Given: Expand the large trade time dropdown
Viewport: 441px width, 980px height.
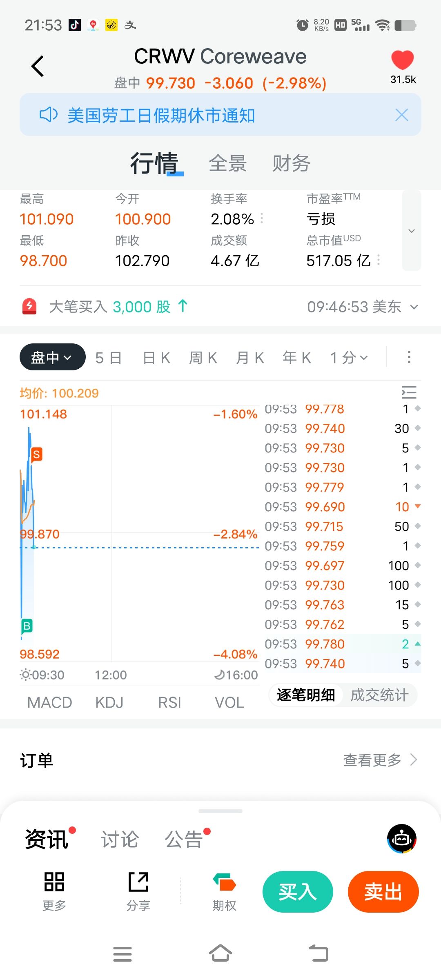Looking at the screenshot, I should pyautogui.click(x=414, y=307).
